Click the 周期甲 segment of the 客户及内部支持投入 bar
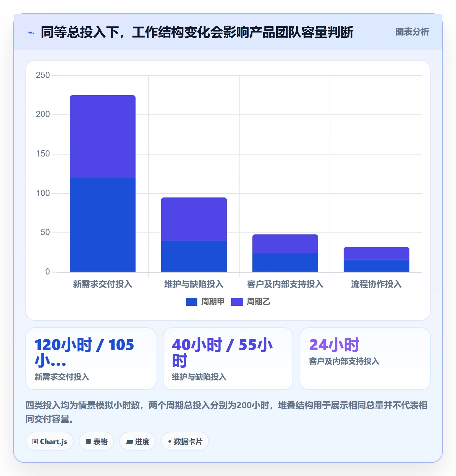 tap(285, 262)
